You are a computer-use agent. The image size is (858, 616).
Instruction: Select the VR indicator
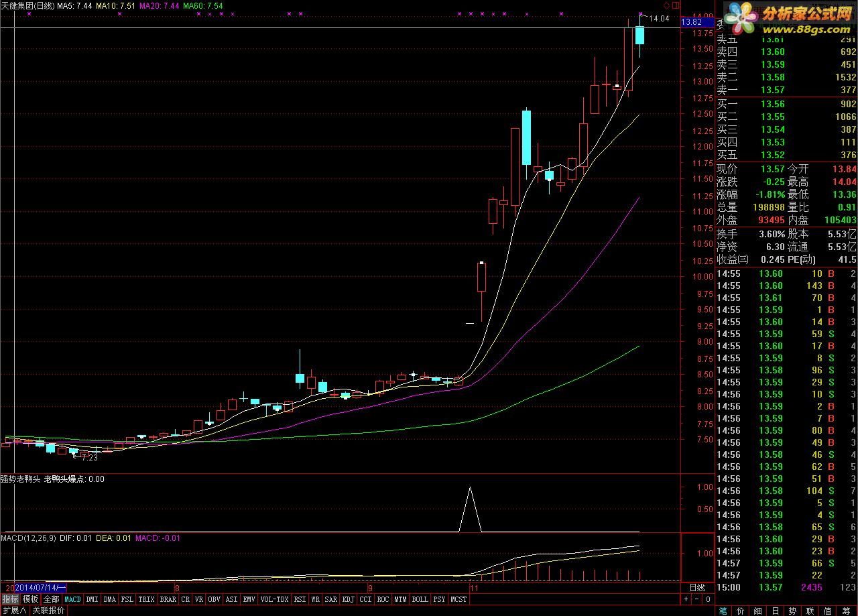[x=199, y=599]
